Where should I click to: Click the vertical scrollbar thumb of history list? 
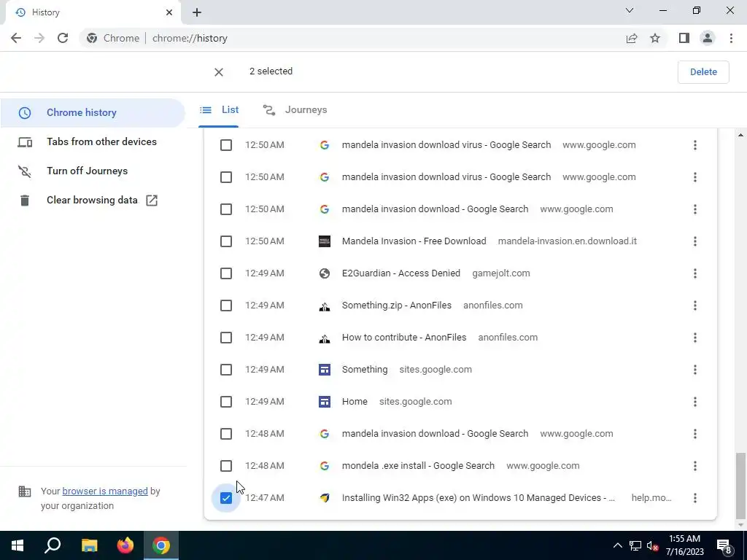coord(740,485)
